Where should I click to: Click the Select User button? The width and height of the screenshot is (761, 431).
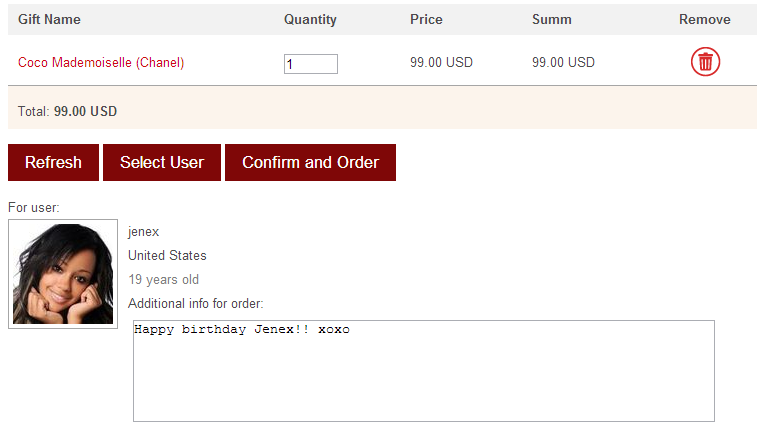[x=162, y=162]
